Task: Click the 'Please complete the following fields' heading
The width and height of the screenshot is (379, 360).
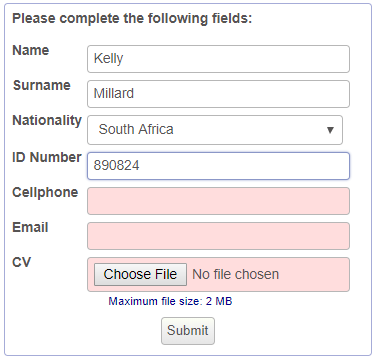Action: pyautogui.click(x=132, y=19)
